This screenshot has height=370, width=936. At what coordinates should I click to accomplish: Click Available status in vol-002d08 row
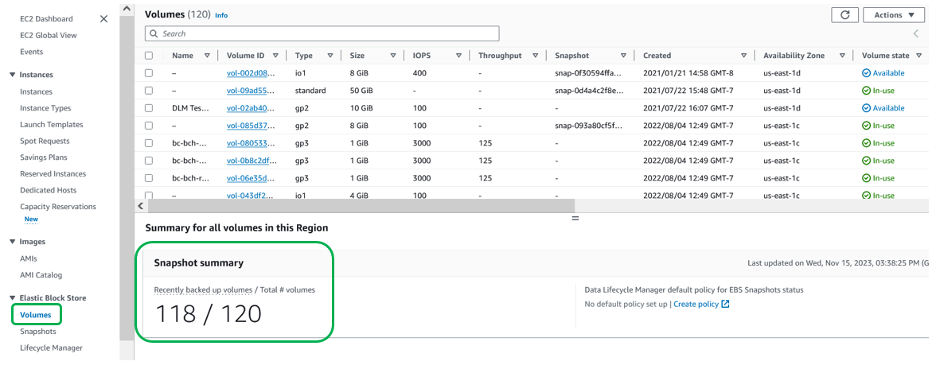[883, 73]
